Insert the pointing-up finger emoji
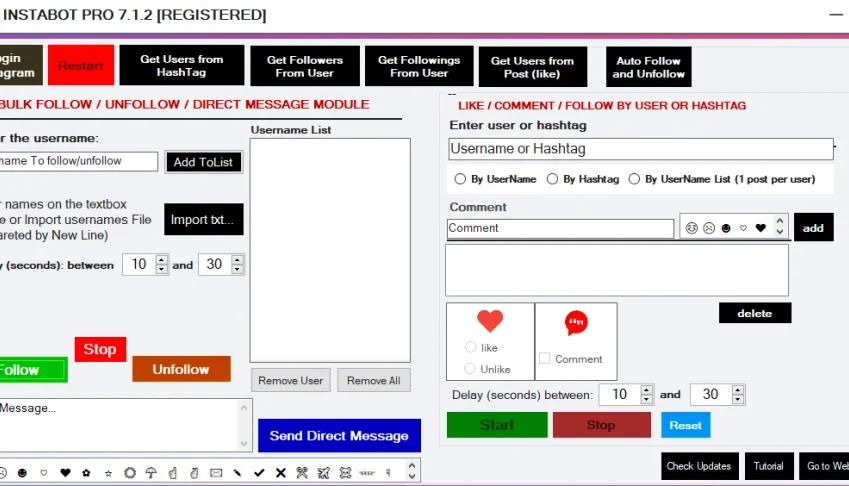The image size is (849, 486). [173, 473]
